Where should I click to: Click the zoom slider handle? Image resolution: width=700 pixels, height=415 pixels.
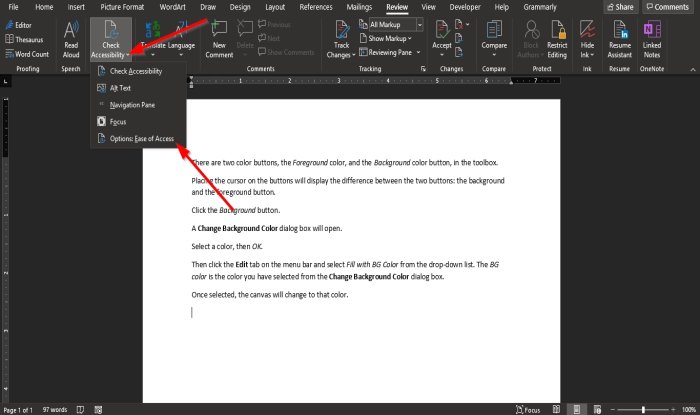[x=643, y=409]
